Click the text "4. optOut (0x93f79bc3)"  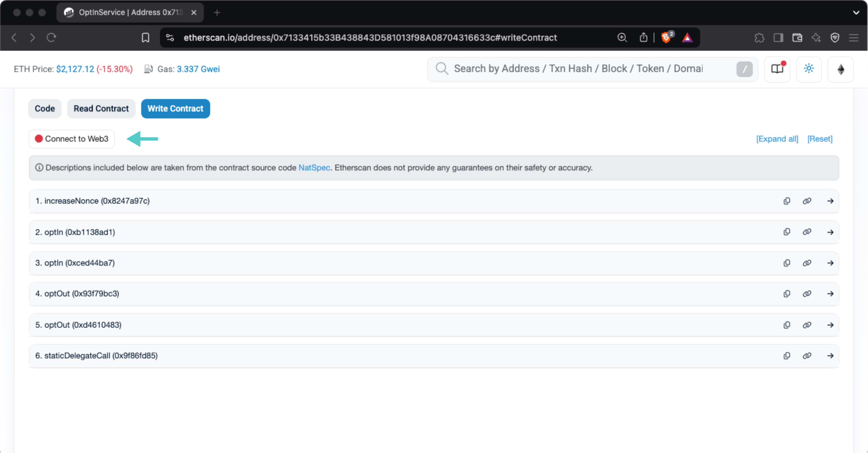click(77, 294)
